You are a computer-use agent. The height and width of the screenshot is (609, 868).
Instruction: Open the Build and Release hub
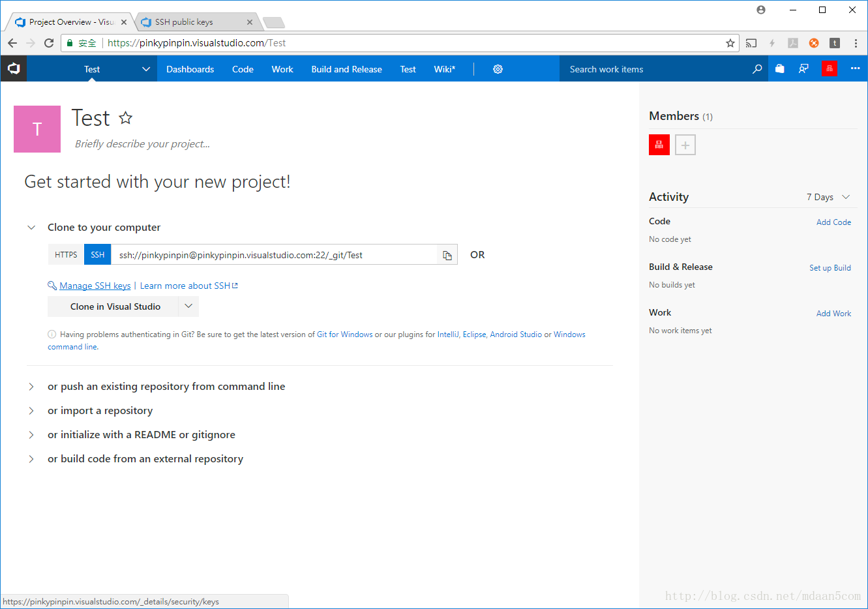pos(346,69)
